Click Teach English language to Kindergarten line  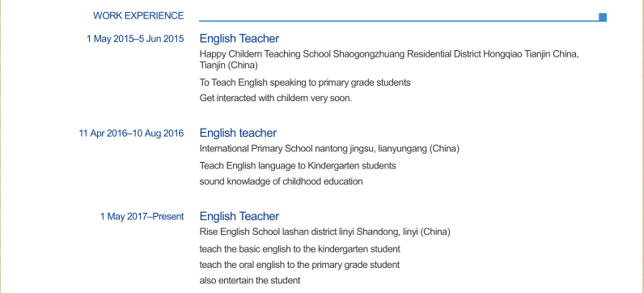pyautogui.click(x=298, y=166)
